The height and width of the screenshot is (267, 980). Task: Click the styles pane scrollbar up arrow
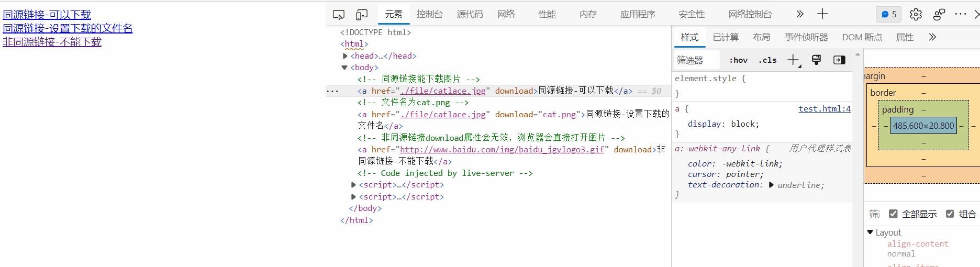[x=857, y=54]
